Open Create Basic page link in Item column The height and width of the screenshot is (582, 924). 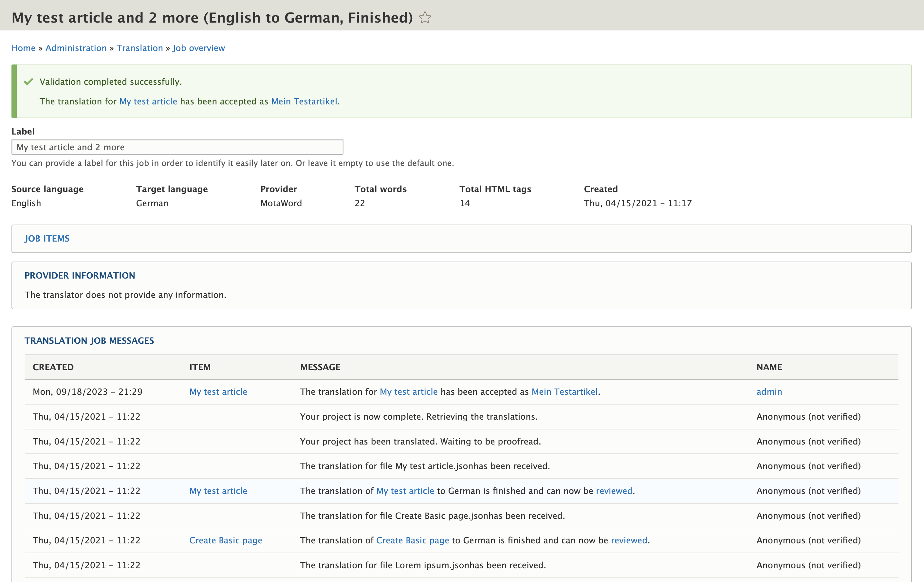point(226,540)
